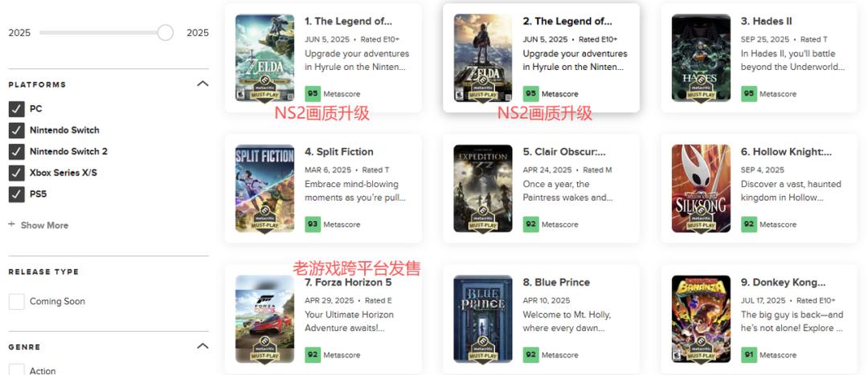
Task: Click the 92 Metascore badge for Blue Prince
Action: tap(531, 355)
